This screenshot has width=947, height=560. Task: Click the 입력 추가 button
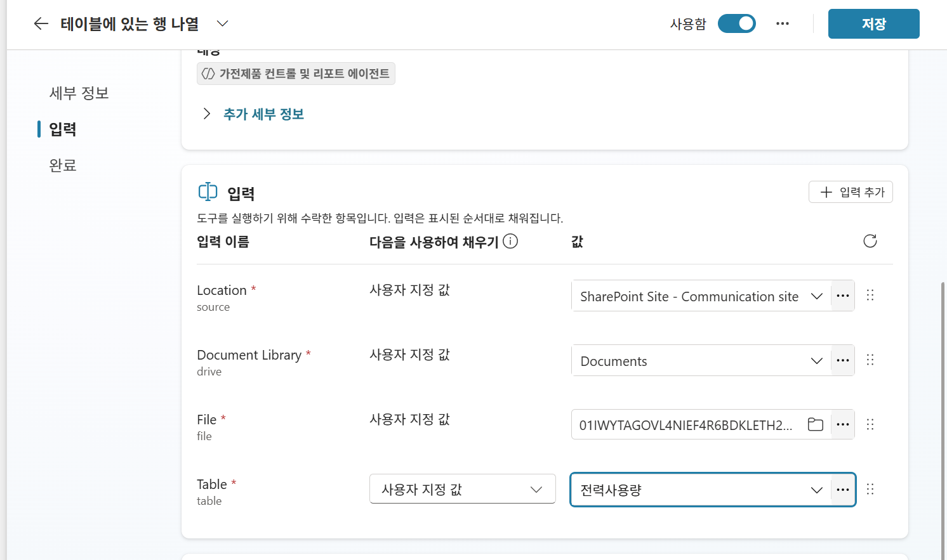851,192
